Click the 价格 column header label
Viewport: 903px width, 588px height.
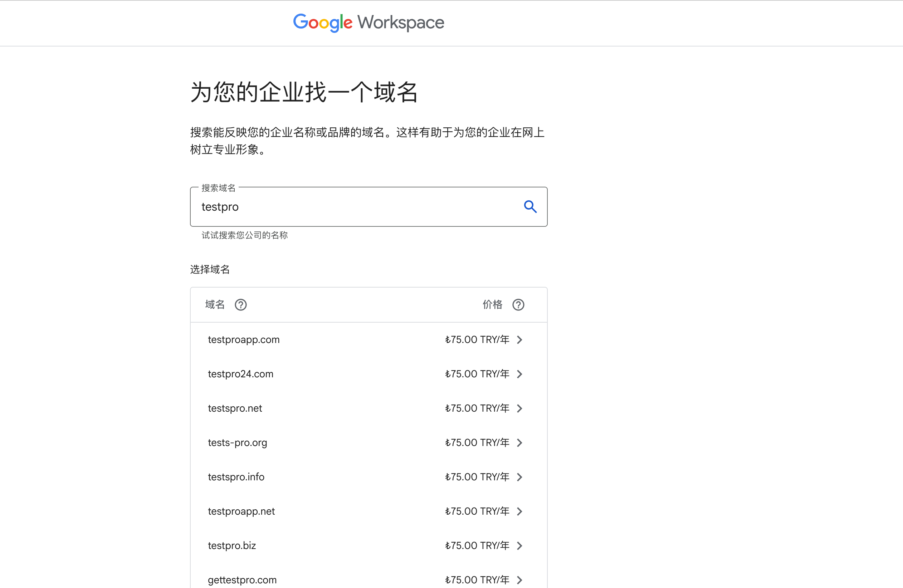point(493,305)
